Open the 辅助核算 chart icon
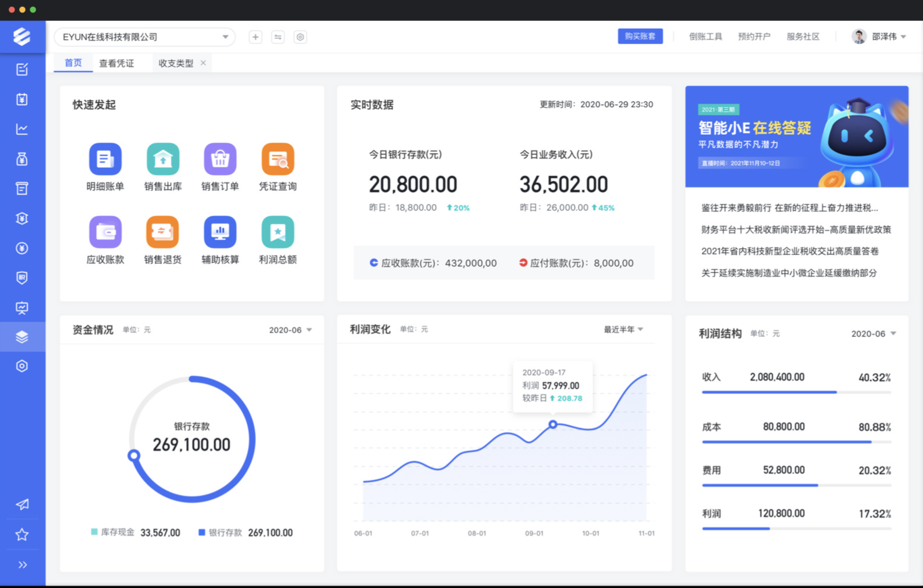 click(x=220, y=232)
